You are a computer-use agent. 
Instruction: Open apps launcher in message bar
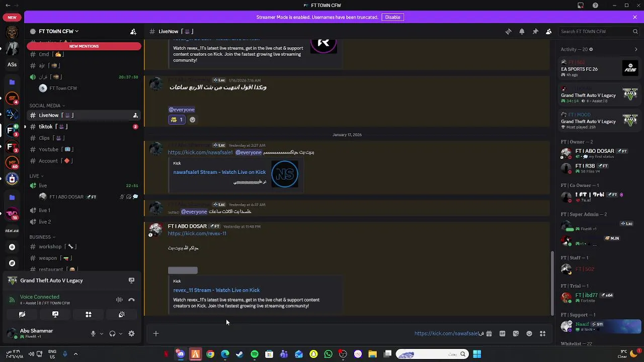coord(543,334)
